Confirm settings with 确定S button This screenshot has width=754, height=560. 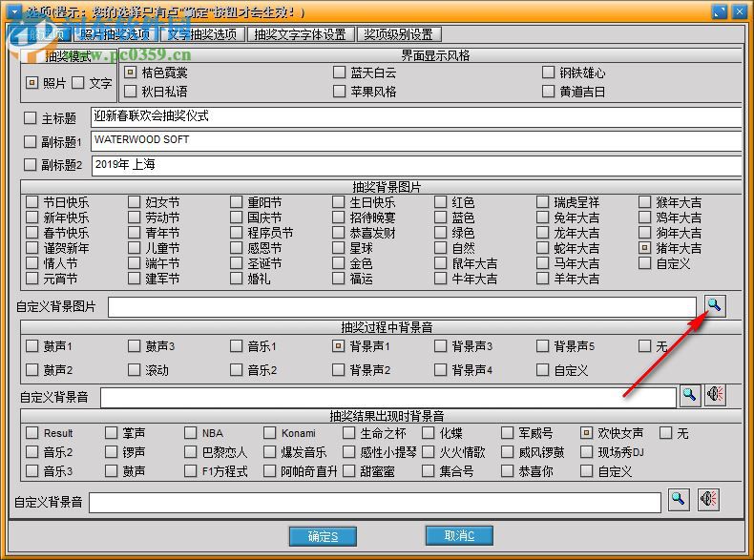click(x=323, y=536)
